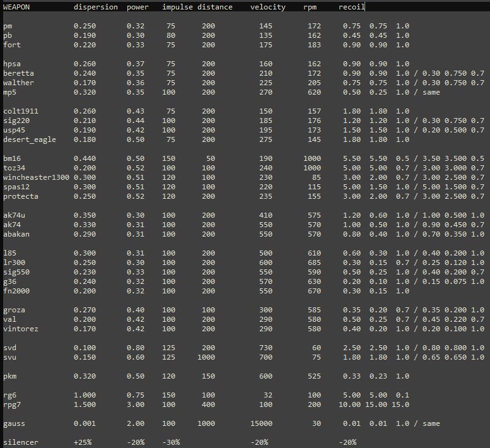Screen dimensions: 490x448
Task: Click svd power value 0.80
Action: point(136,348)
